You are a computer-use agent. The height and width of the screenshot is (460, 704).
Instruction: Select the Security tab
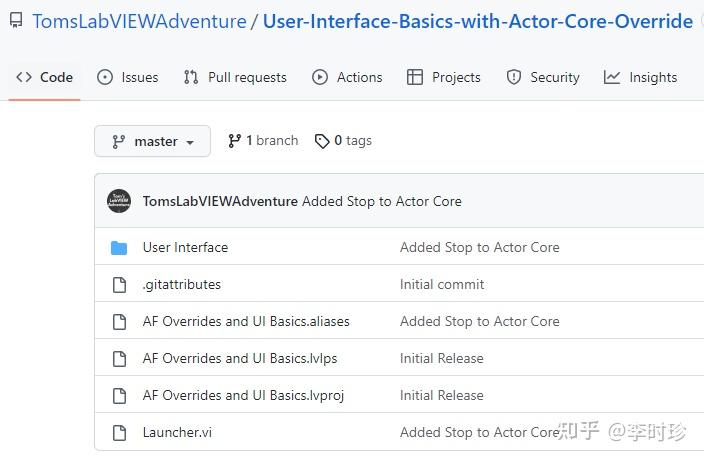pyautogui.click(x=543, y=77)
